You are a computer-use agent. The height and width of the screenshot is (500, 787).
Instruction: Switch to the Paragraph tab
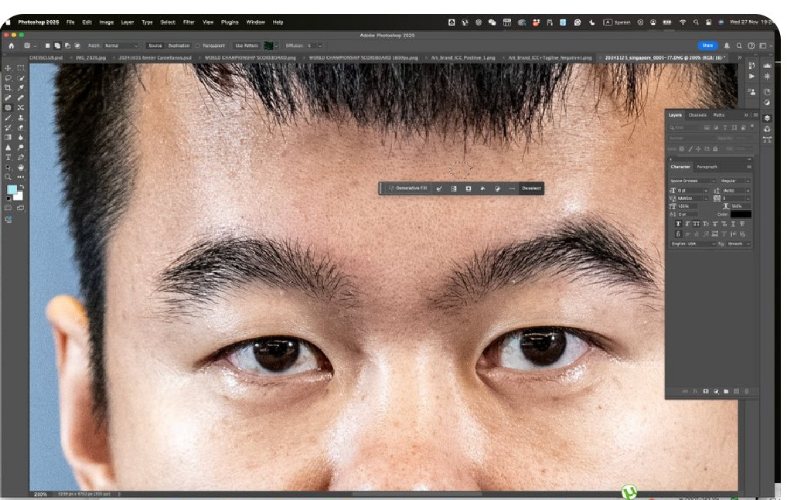[x=707, y=166]
